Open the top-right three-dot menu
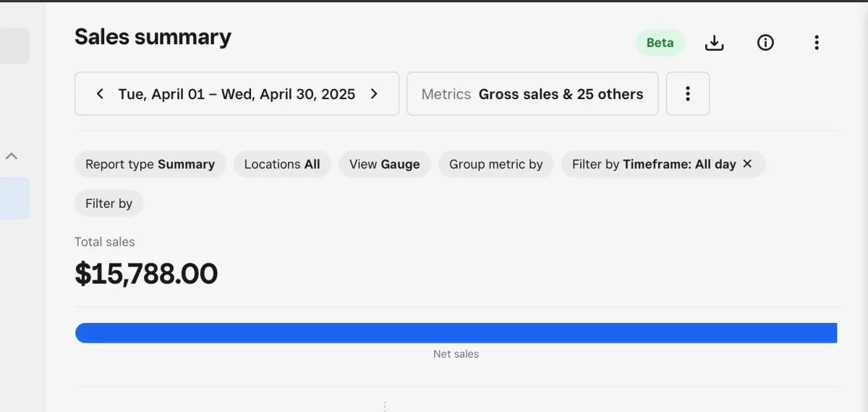Image resolution: width=868 pixels, height=412 pixels. tap(817, 43)
